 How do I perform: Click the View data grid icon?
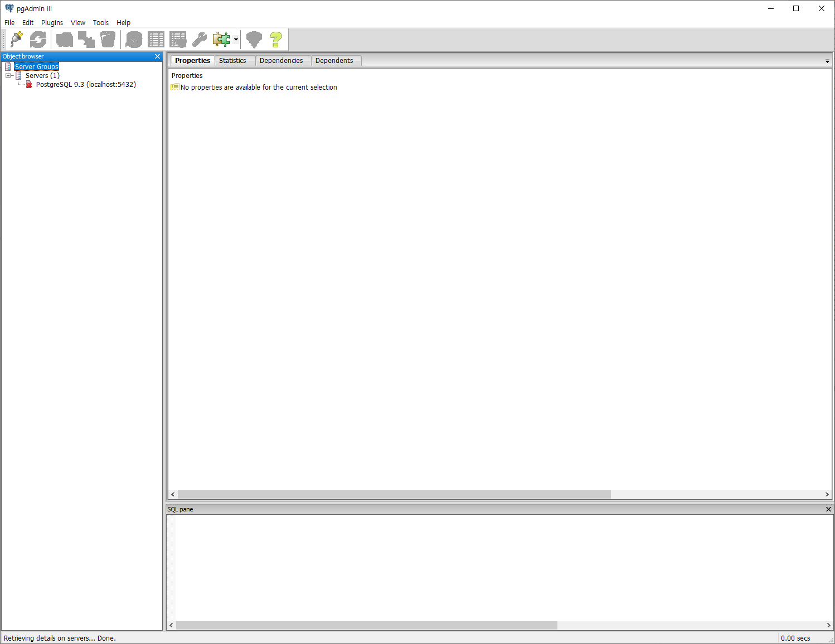156,40
